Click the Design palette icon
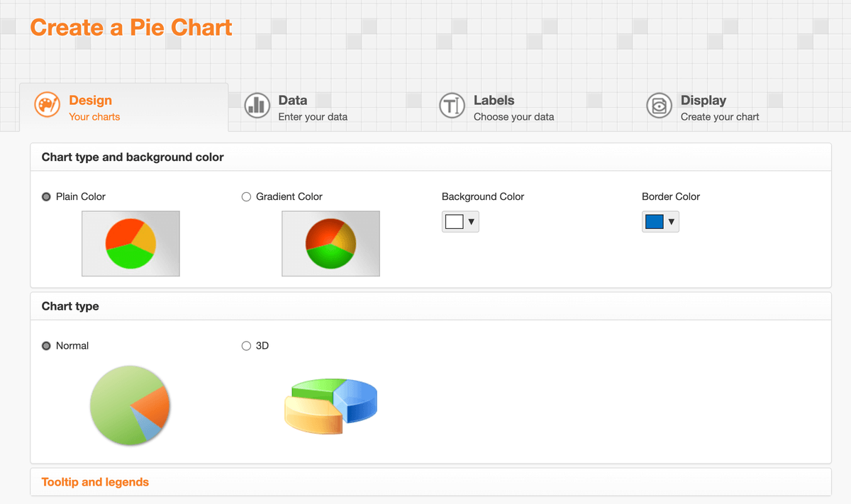 47,105
